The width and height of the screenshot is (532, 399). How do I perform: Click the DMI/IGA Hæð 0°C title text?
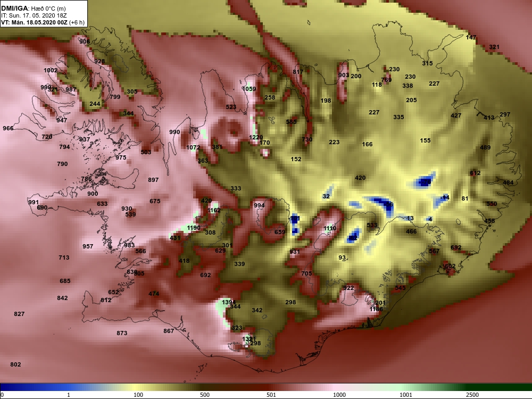click(33, 9)
